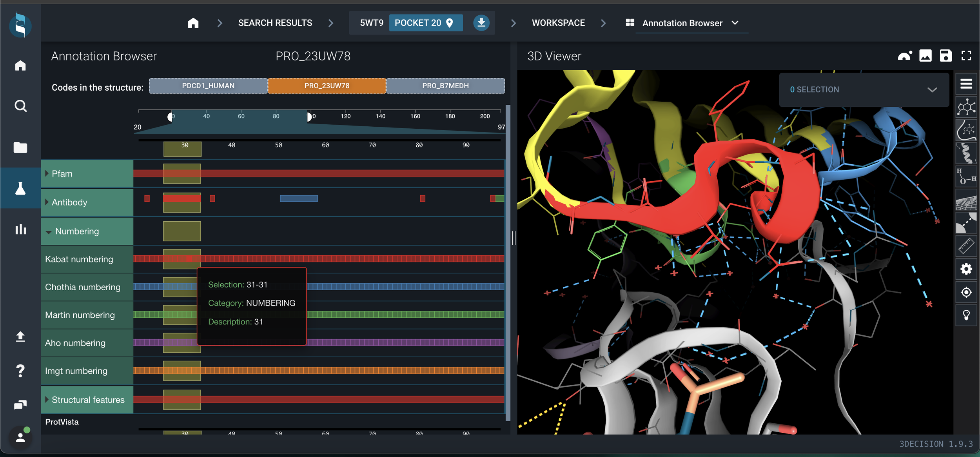The width and height of the screenshot is (980, 457).
Task: Select the PDCD1_HUMAN code tab
Action: coord(208,86)
